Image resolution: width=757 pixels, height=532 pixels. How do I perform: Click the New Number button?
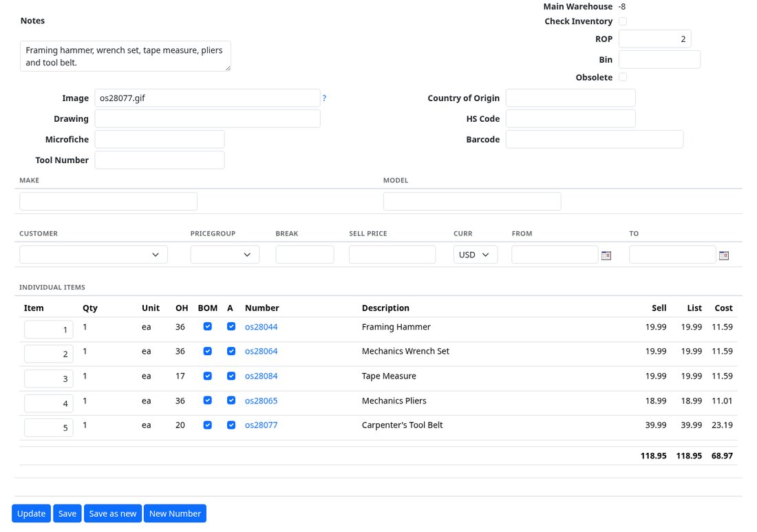coord(175,513)
